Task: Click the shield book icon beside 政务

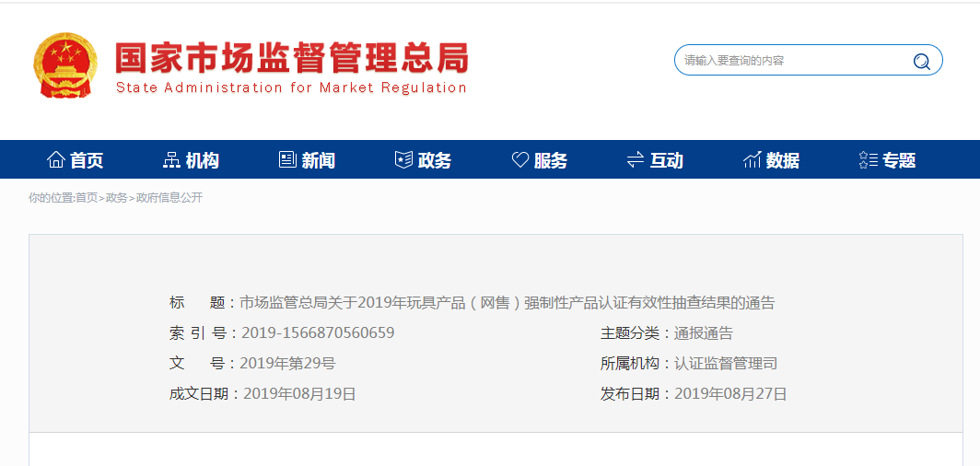Action: pyautogui.click(x=403, y=160)
